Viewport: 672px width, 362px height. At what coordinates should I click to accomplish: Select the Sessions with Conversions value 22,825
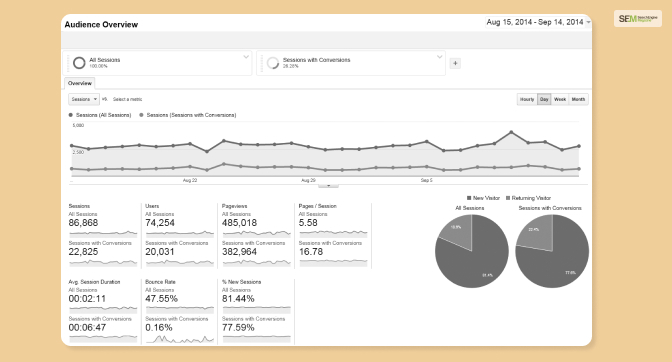(x=83, y=251)
